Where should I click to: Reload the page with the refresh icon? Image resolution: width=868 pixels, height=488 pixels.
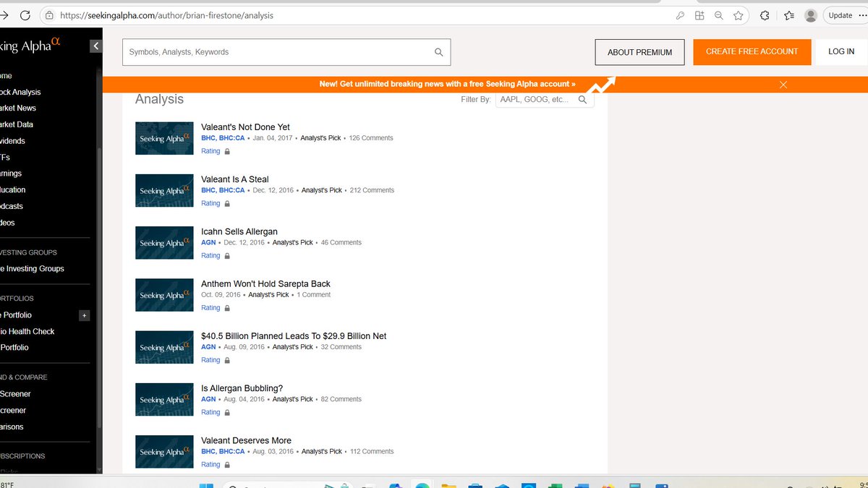pos(25,15)
